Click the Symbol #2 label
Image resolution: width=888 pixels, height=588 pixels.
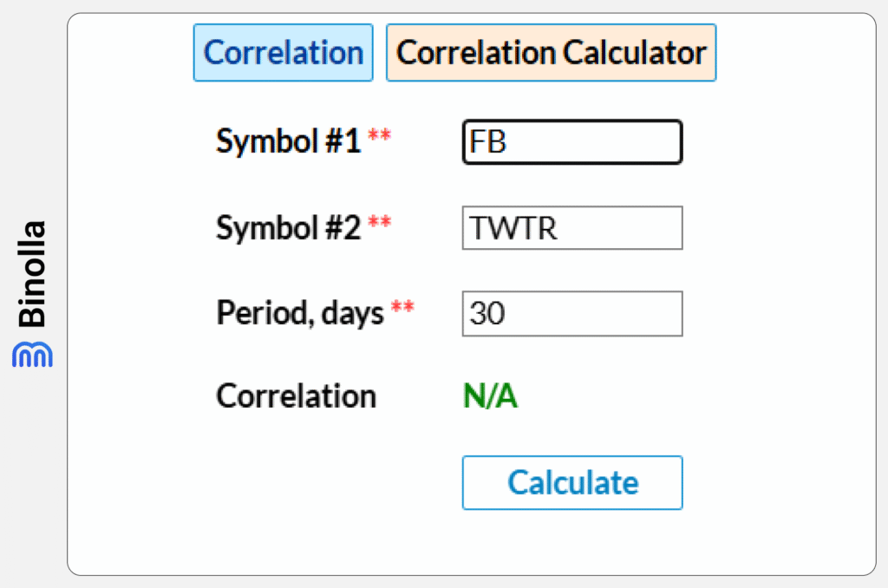[288, 227]
